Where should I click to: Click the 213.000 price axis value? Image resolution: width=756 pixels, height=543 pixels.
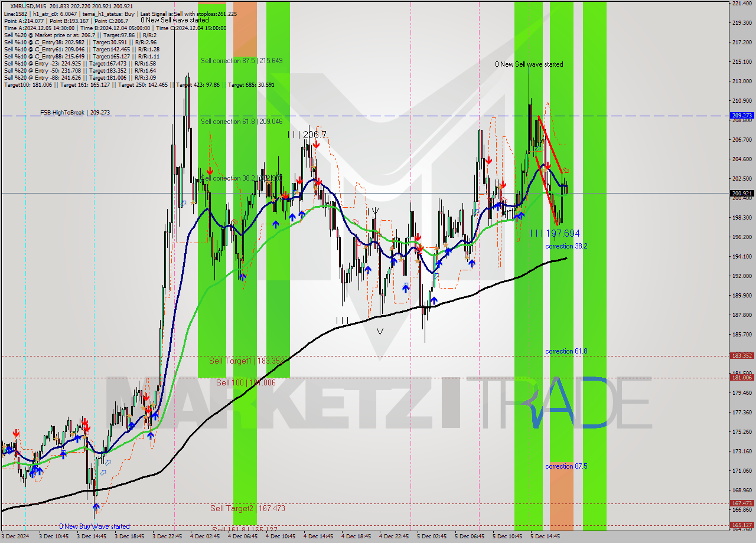pyautogui.click(x=742, y=81)
